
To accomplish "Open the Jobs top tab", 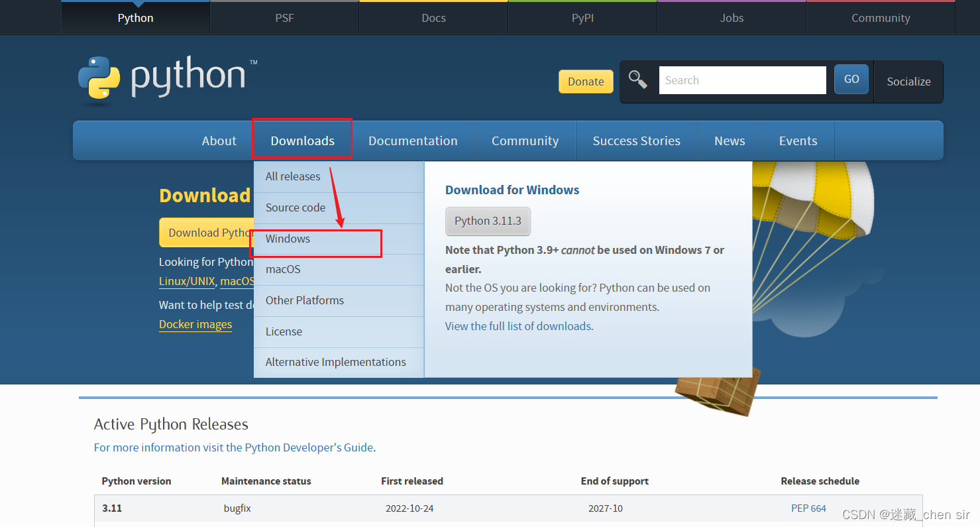I will click(732, 18).
